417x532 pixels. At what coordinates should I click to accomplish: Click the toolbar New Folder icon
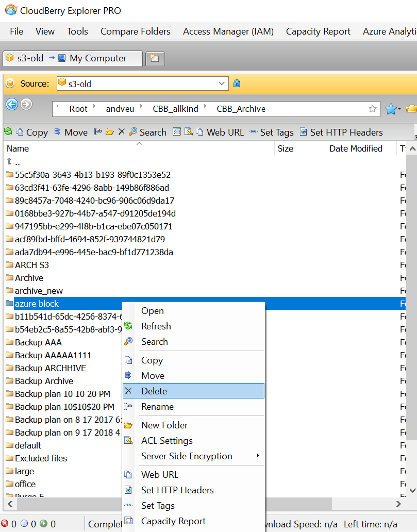point(110,131)
